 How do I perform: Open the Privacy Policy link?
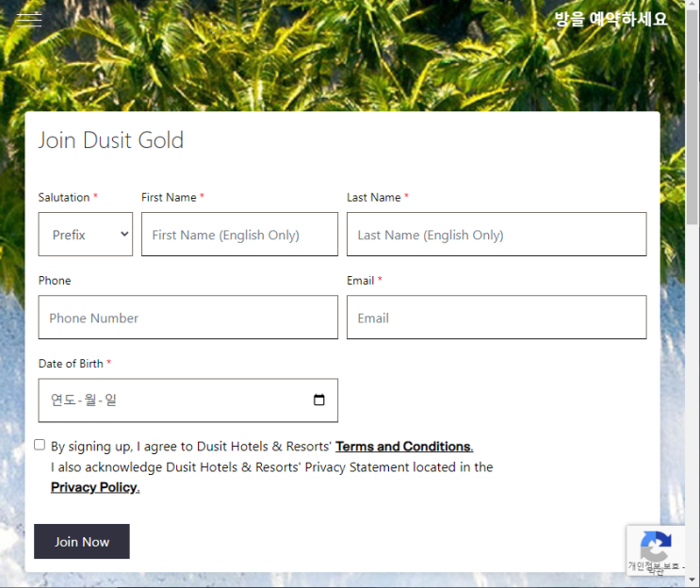tap(95, 487)
